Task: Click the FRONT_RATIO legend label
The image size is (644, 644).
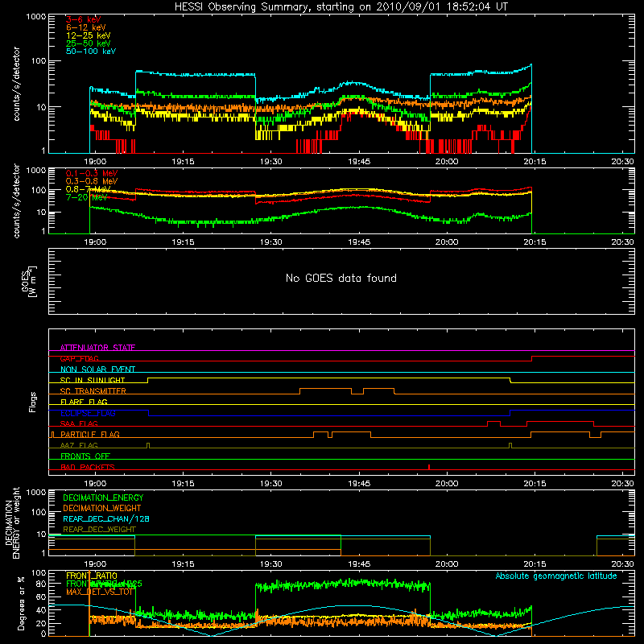Action: coord(92,576)
